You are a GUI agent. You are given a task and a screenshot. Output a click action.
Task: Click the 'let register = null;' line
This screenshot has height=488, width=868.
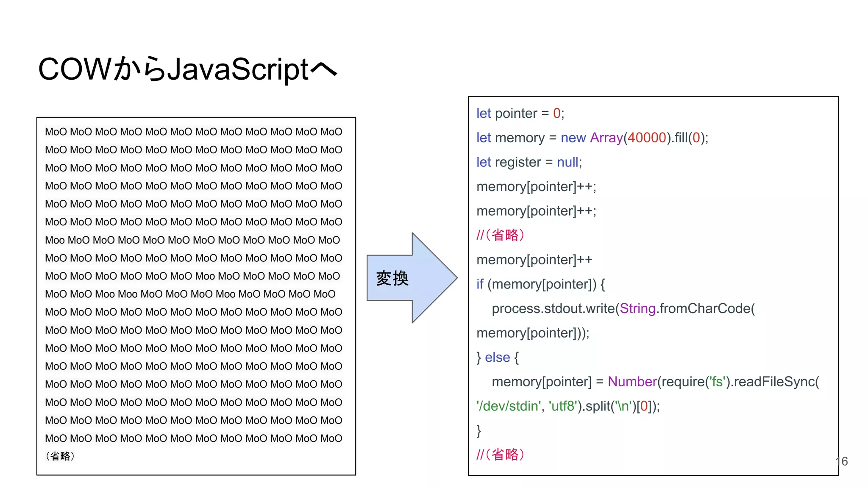(529, 162)
